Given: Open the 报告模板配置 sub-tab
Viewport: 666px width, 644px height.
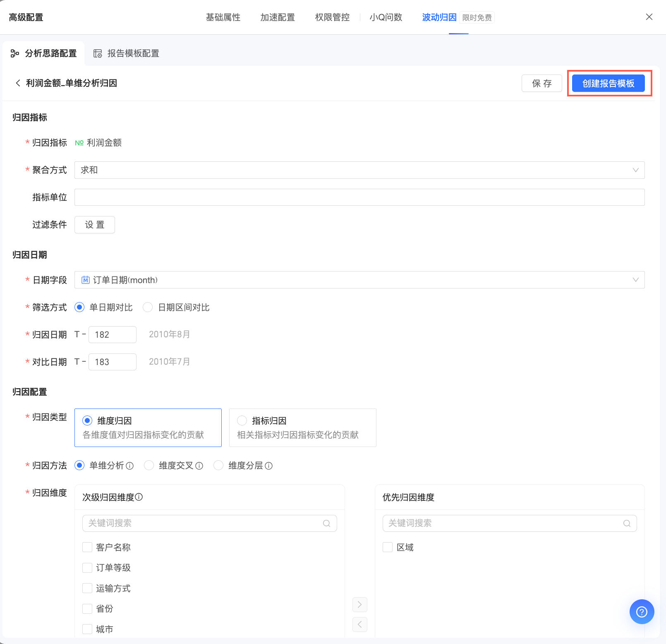Looking at the screenshot, I should click(127, 53).
